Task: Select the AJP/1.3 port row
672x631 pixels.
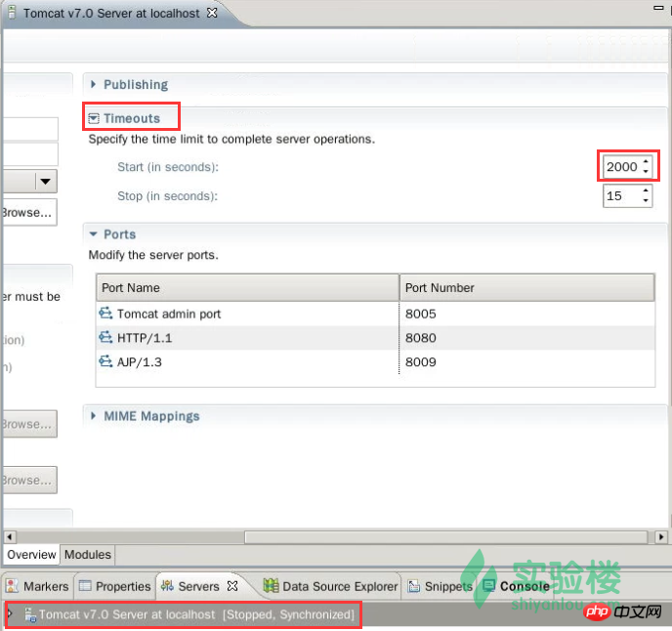Action: click(x=375, y=361)
